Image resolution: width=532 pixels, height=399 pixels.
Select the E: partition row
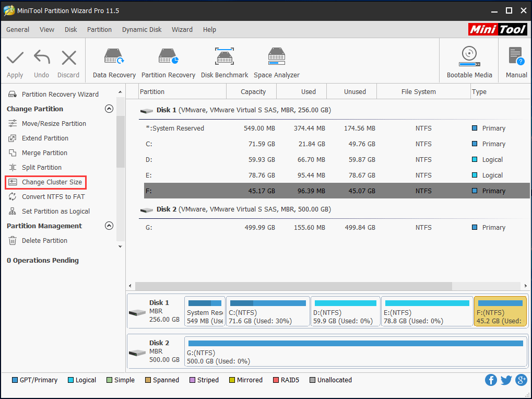[x=337, y=175]
